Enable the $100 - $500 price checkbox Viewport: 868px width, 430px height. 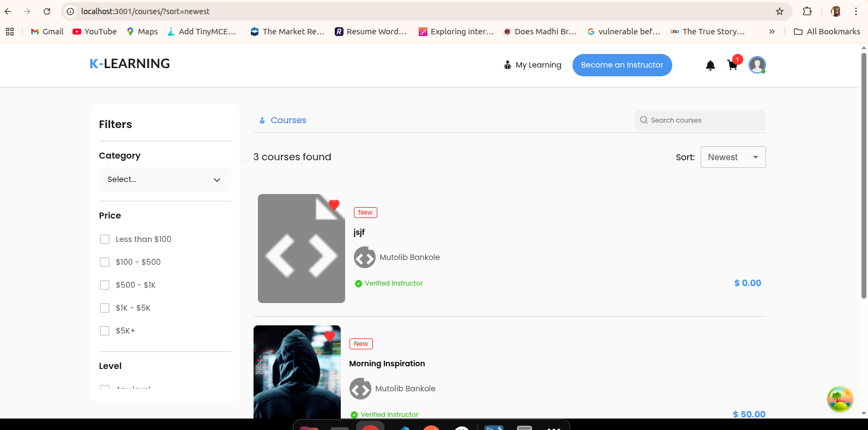click(105, 262)
